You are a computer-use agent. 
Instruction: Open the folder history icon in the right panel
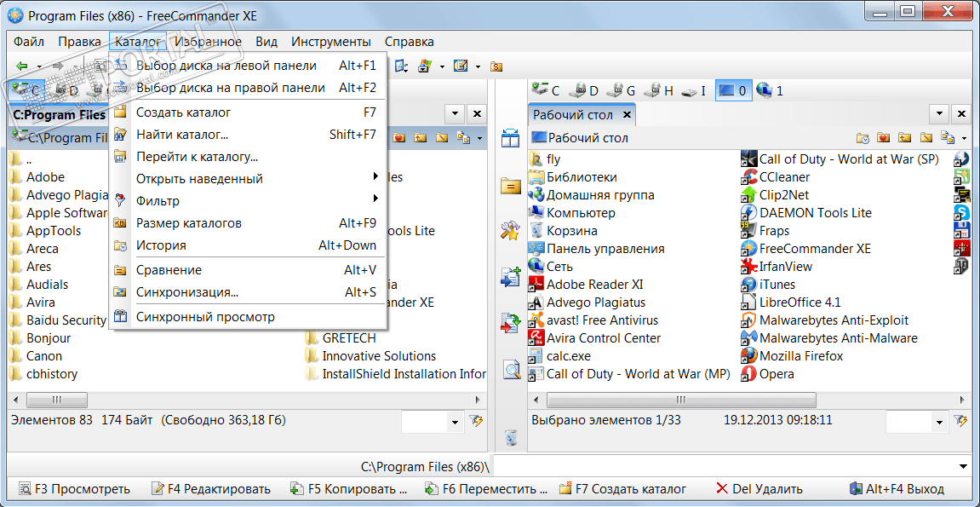(x=863, y=138)
